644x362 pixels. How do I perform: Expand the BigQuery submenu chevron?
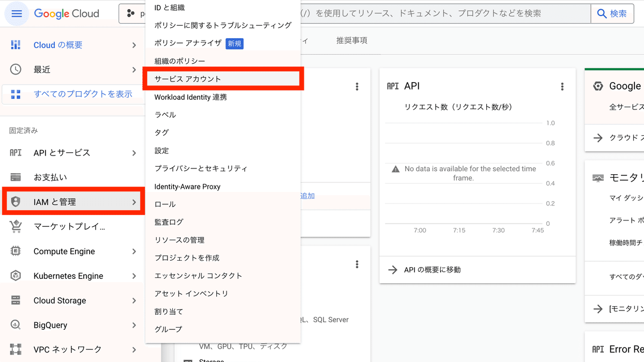click(x=134, y=325)
